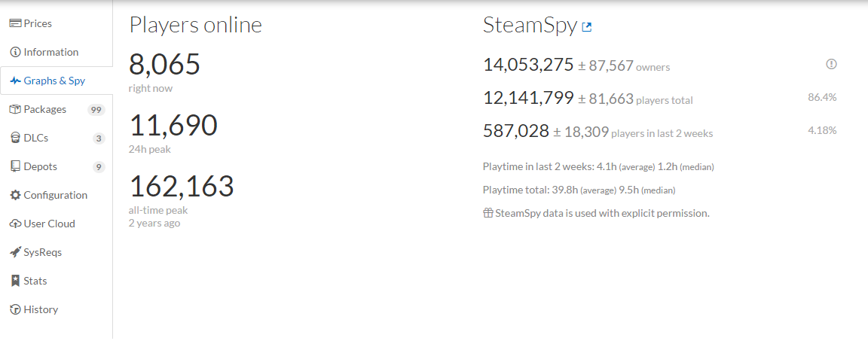
Task: Click the Stats bookmark icon
Action: click(x=15, y=281)
